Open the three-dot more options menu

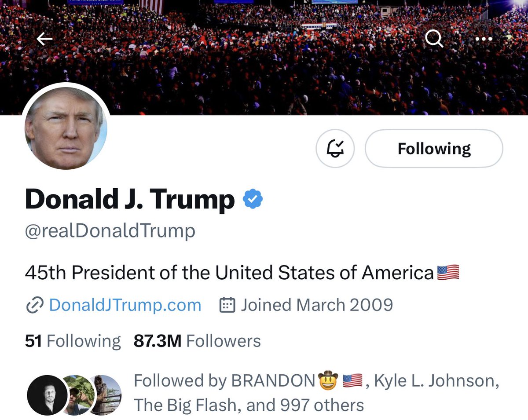(484, 40)
